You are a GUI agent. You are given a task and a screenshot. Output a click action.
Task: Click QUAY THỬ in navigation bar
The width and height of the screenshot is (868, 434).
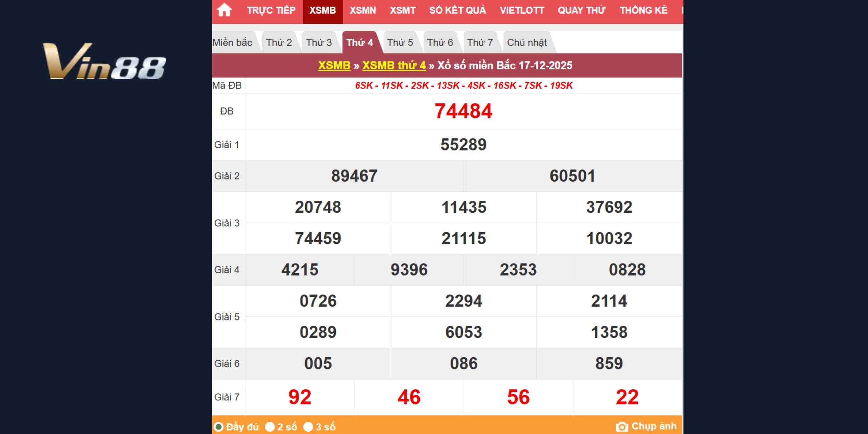point(581,10)
